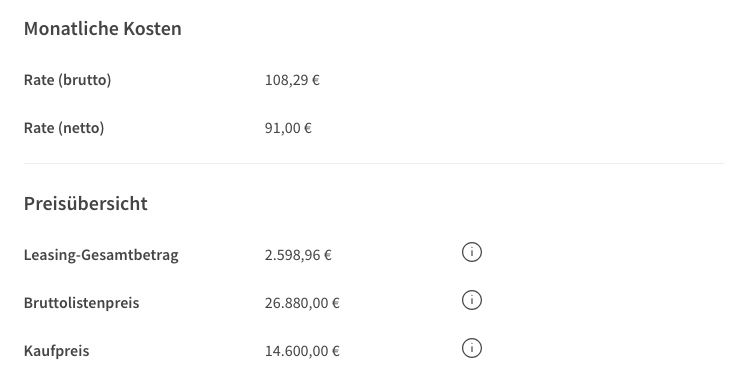The image size is (751, 382).
Task: Click the divider line above Preisübersicht
Action: 374,163
